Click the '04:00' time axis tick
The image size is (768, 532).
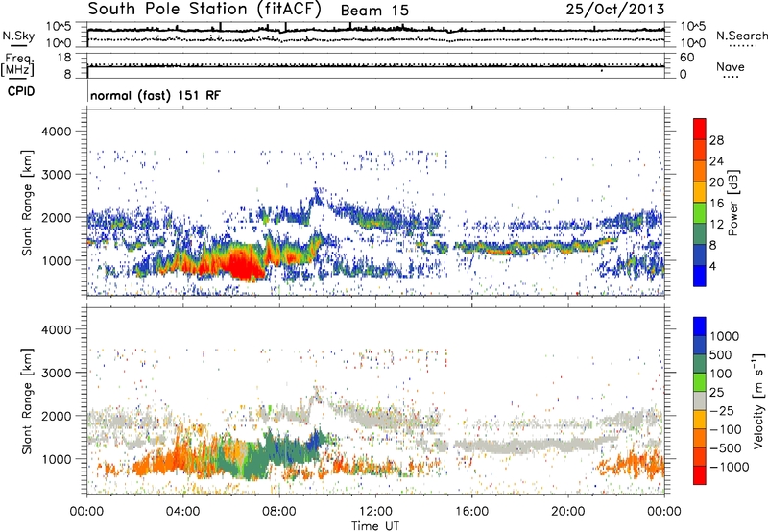182,512
